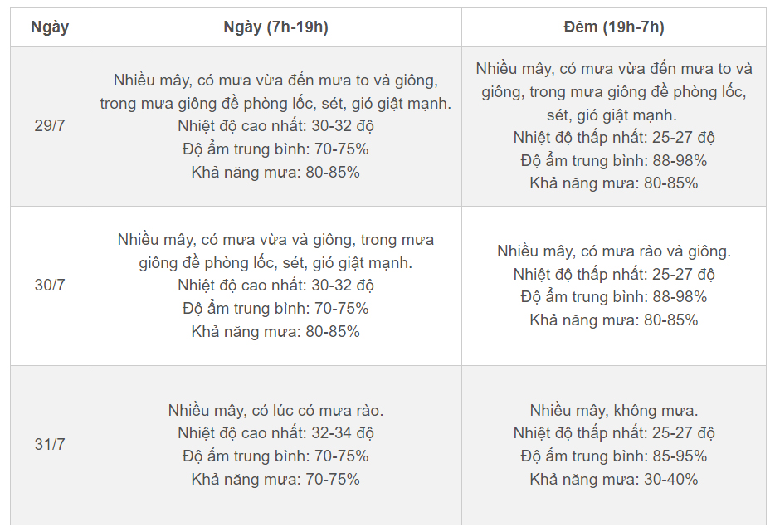This screenshot has height=532, width=775.
Task: Click the "Ngày (7h-19h)" column header
Action: pos(275,27)
